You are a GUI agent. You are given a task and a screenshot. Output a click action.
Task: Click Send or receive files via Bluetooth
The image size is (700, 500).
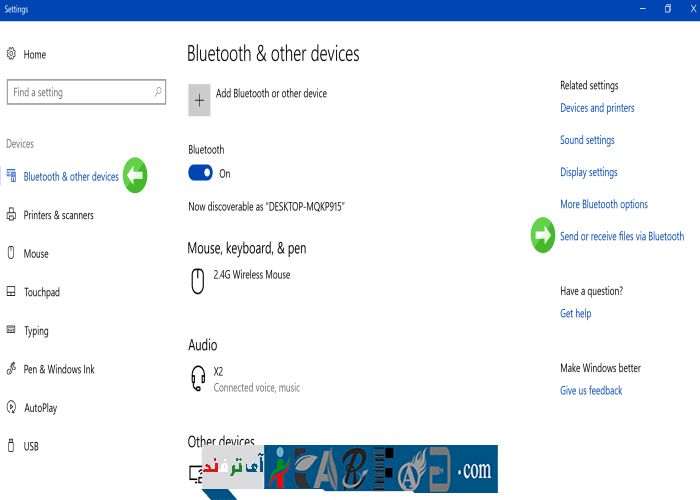[622, 236]
